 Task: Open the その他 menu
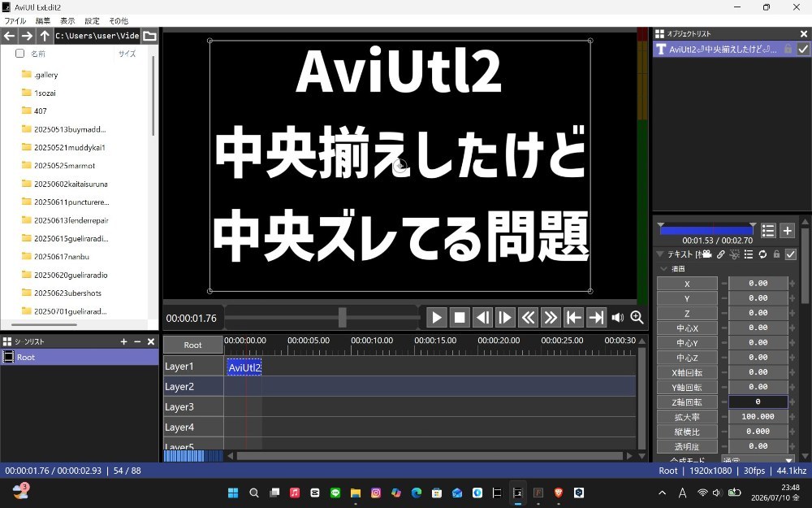(118, 21)
